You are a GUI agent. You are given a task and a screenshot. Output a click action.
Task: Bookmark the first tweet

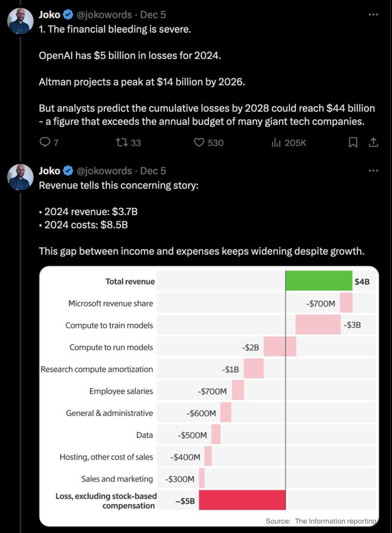coord(352,143)
